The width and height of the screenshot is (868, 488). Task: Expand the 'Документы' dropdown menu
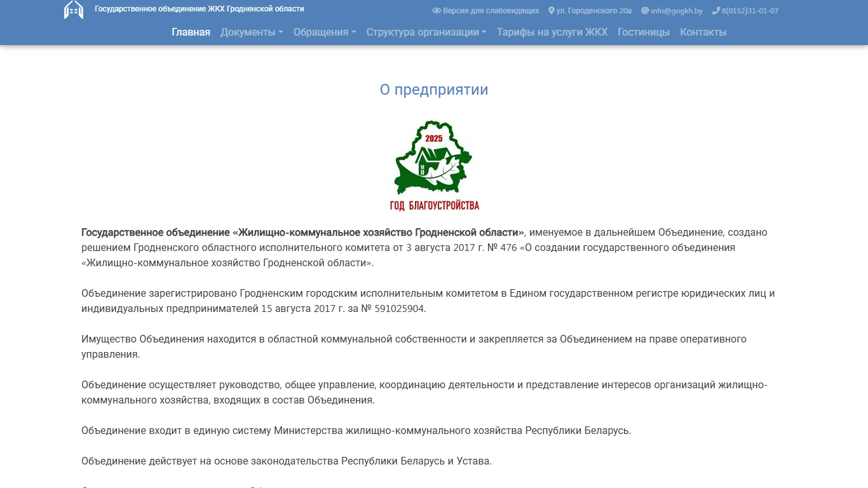tap(252, 32)
